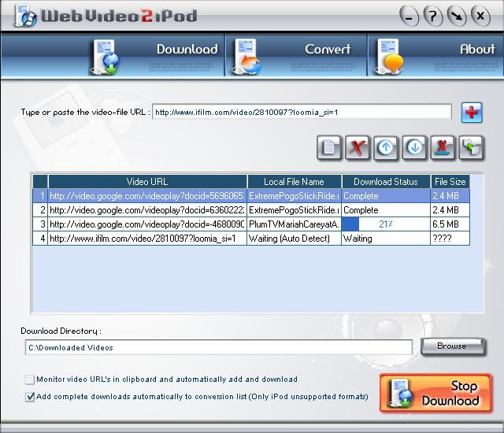Click row number 4 cell
Viewport: 504px width, 433px height.
coord(40,239)
